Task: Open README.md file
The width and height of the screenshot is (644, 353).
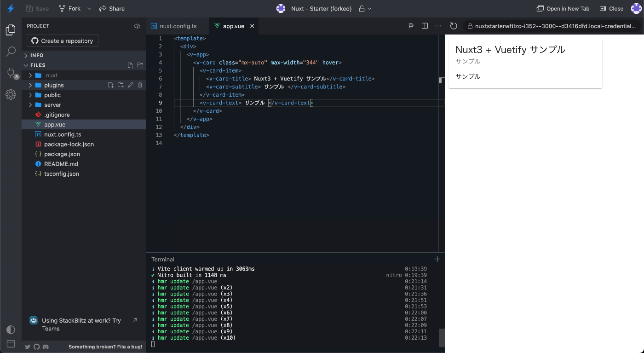Action: click(84, 164)
